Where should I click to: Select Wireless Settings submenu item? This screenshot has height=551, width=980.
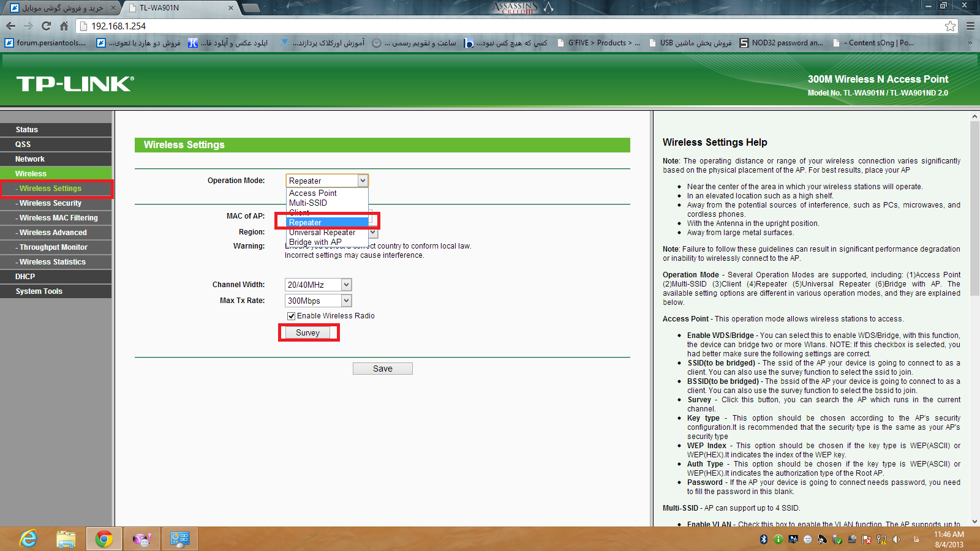56,189
